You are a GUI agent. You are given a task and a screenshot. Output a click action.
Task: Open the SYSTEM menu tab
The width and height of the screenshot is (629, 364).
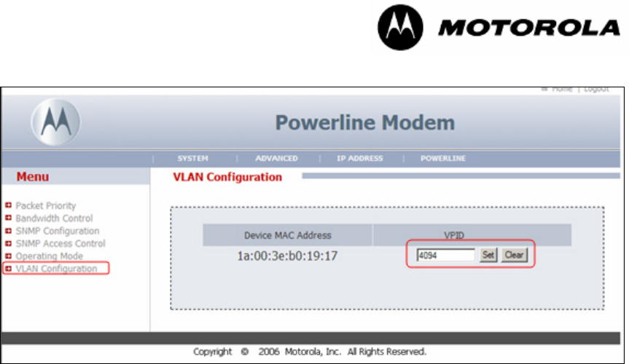(193, 159)
